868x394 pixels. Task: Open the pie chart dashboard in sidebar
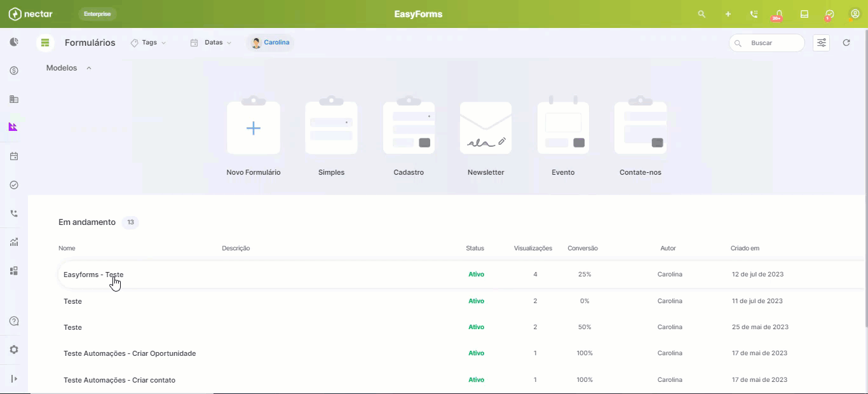pos(14,42)
